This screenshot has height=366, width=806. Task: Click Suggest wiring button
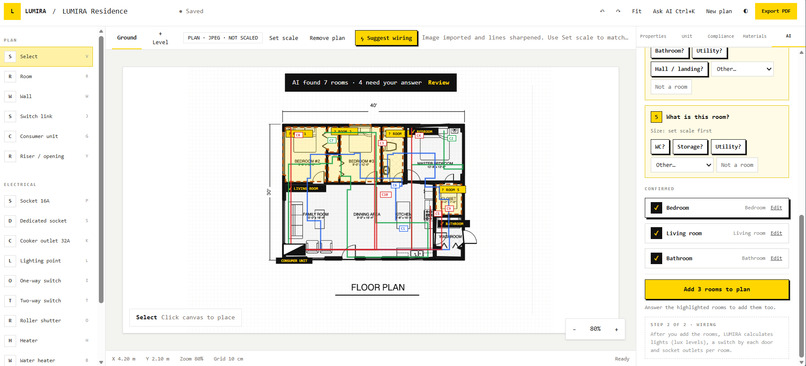[x=386, y=38]
